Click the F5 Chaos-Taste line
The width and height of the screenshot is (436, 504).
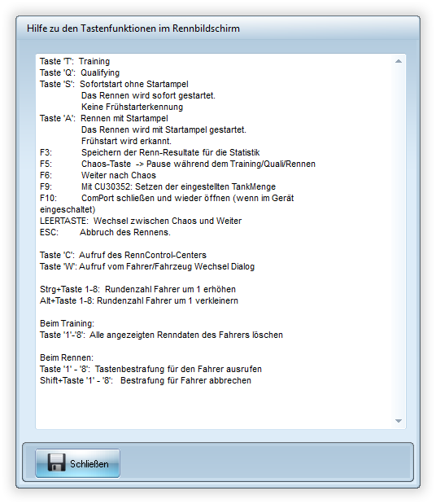click(x=177, y=164)
